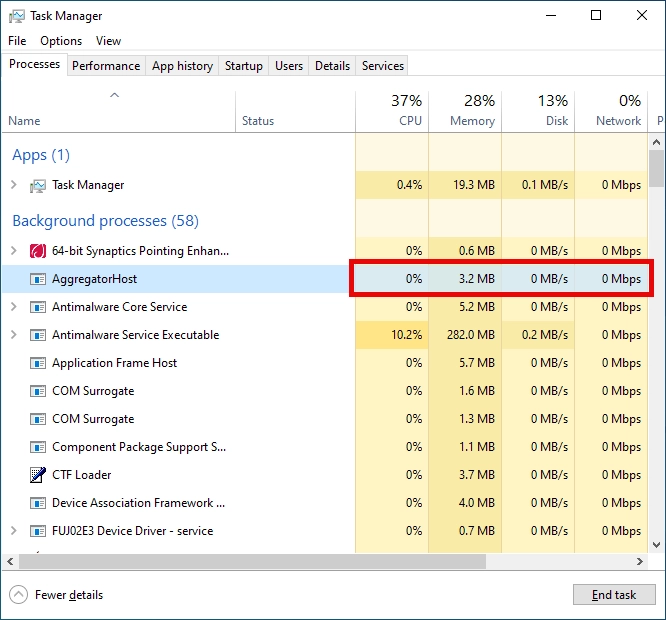
Task: Switch to the Startup tab
Action: (x=244, y=66)
